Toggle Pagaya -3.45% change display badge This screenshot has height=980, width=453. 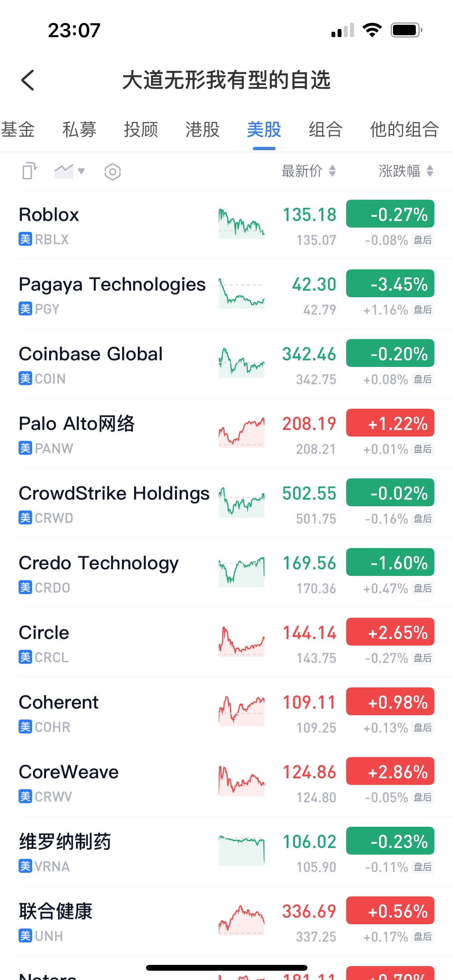tap(390, 283)
